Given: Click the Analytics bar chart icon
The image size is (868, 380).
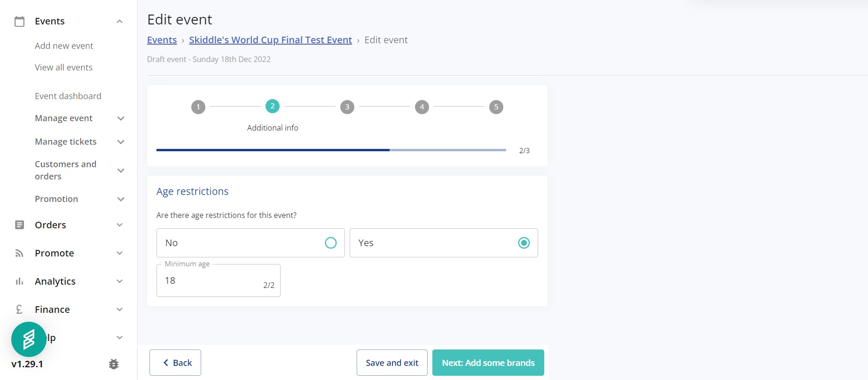Looking at the screenshot, I should (19, 281).
